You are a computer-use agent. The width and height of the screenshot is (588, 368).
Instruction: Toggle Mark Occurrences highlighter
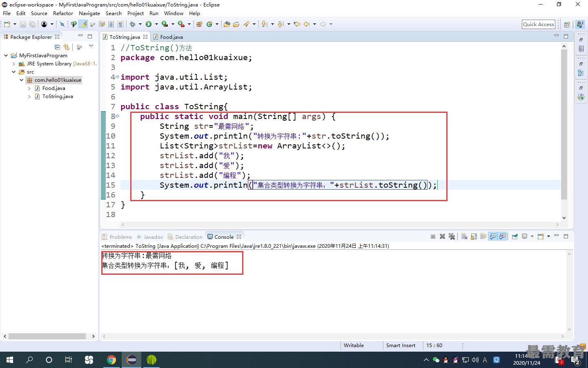pyautogui.click(x=83, y=24)
